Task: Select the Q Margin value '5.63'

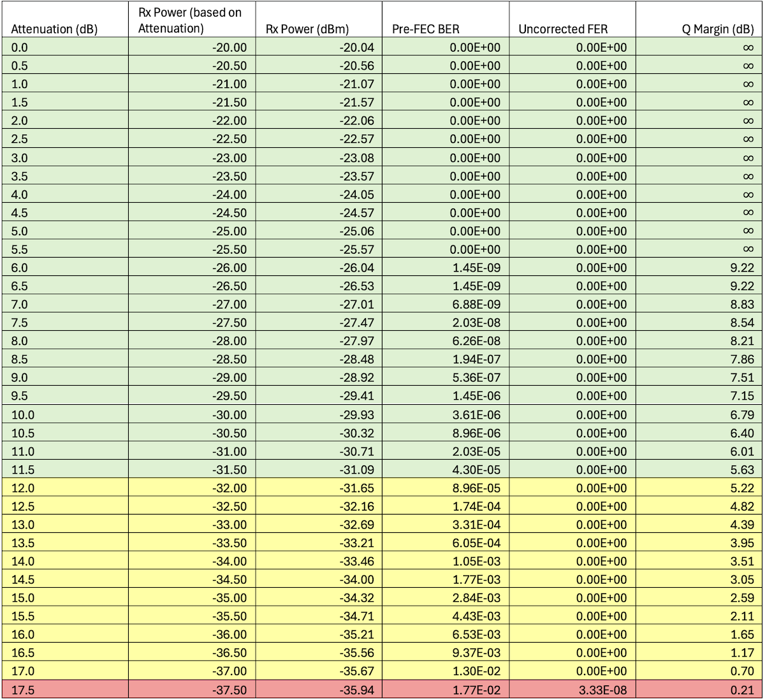Action: coord(699,470)
